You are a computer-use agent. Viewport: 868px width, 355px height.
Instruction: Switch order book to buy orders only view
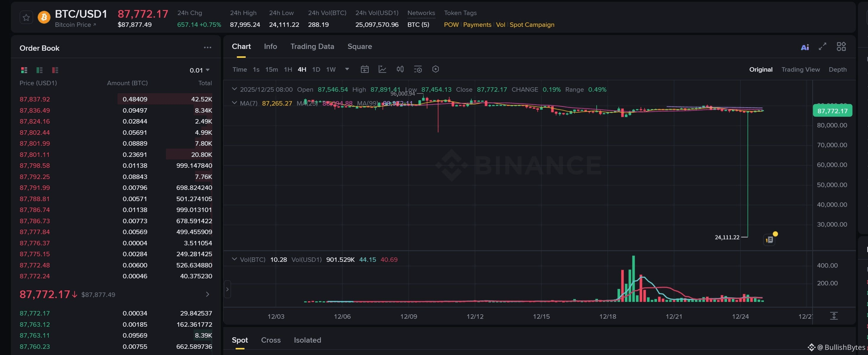click(40, 70)
